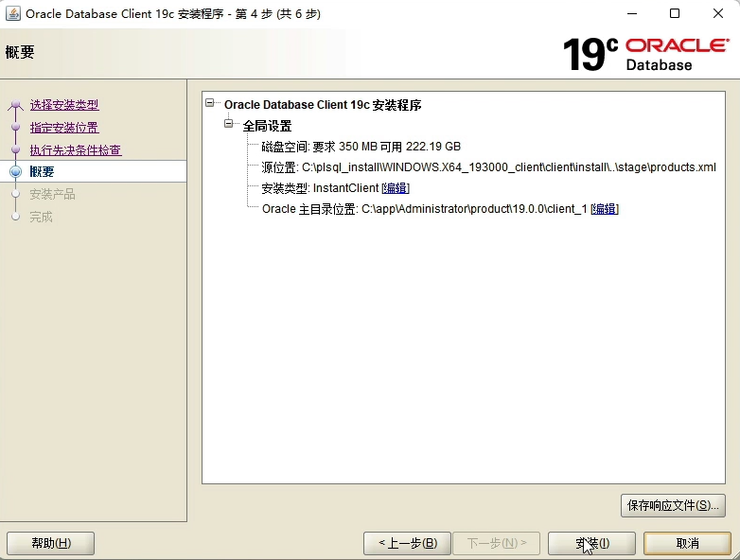Viewport: 740px width, 560px height.
Task: Open help with the 帮助(H) button
Action: [x=50, y=544]
